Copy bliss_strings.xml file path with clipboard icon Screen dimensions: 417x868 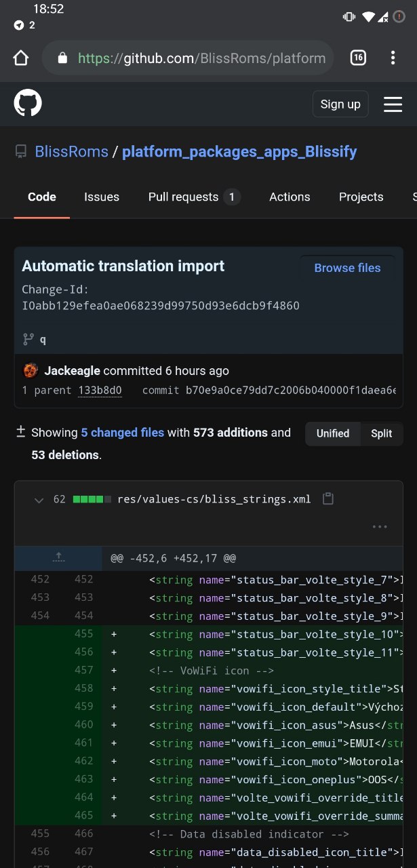tap(328, 499)
